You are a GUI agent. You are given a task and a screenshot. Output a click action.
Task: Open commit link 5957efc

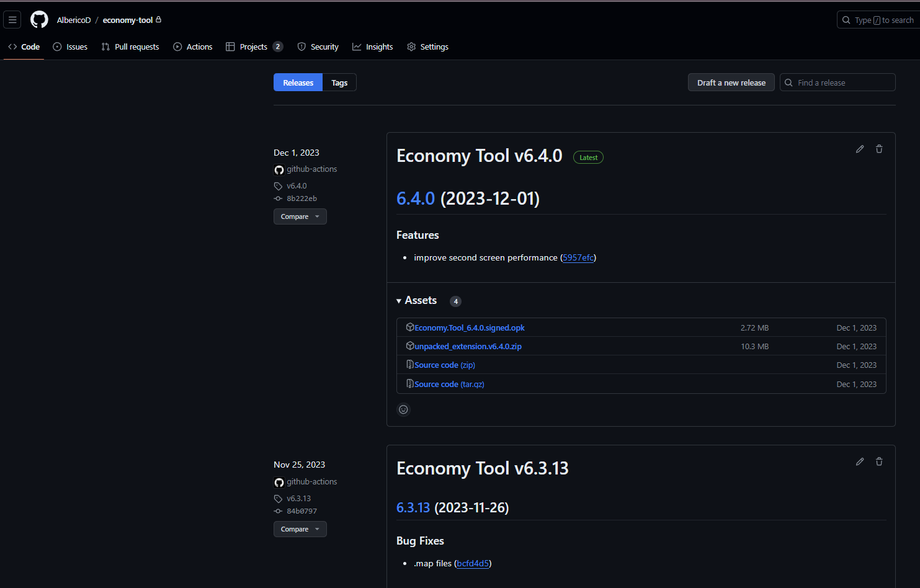[578, 257]
